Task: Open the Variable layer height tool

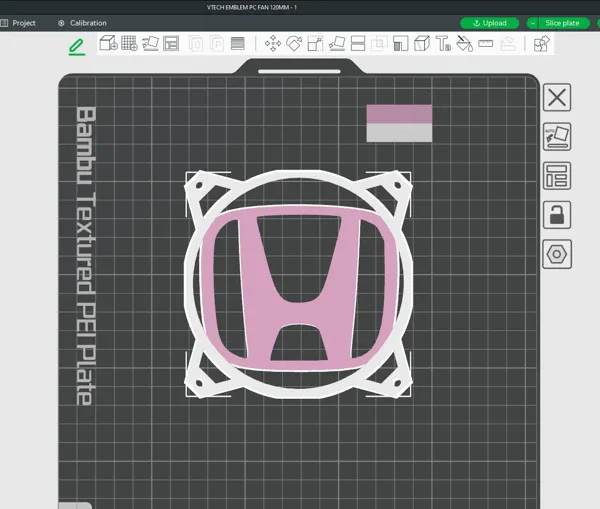Action: [x=238, y=44]
